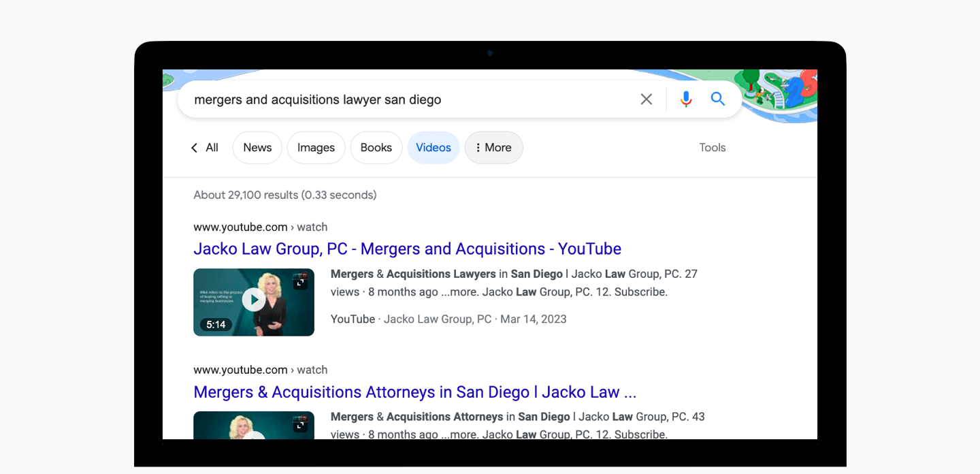The height and width of the screenshot is (474, 980).
Task: Open the Images tab
Action: 316,148
